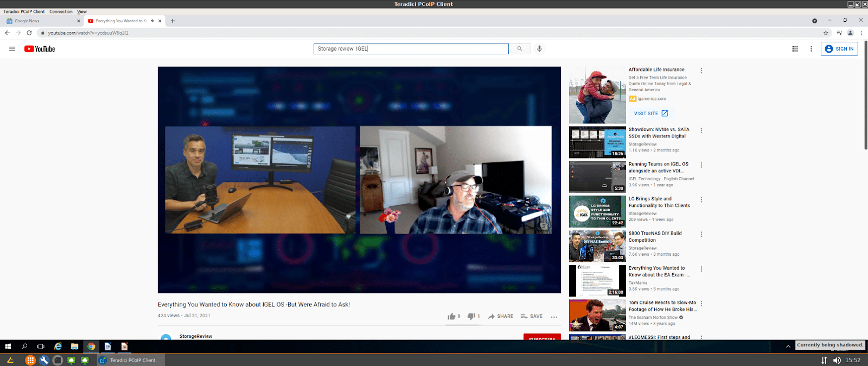Open the terminal icon in IGEL taskbar

[x=58, y=360]
